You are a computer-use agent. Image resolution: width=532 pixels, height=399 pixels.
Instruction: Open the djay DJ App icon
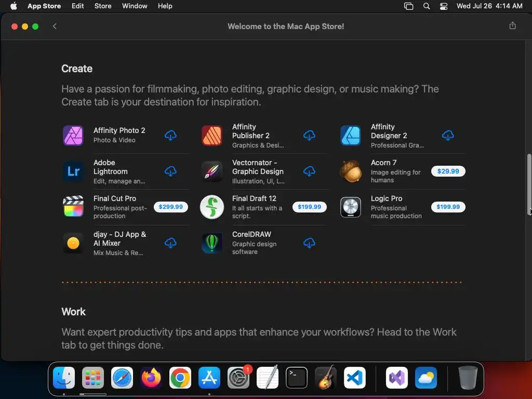pyautogui.click(x=73, y=243)
